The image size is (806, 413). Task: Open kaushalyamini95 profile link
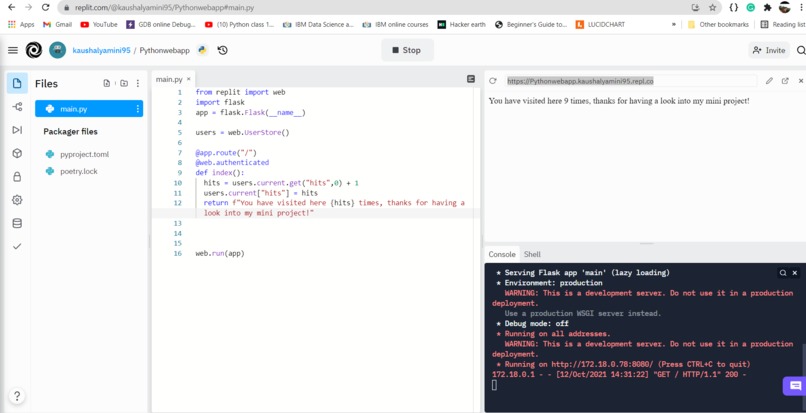pos(101,50)
